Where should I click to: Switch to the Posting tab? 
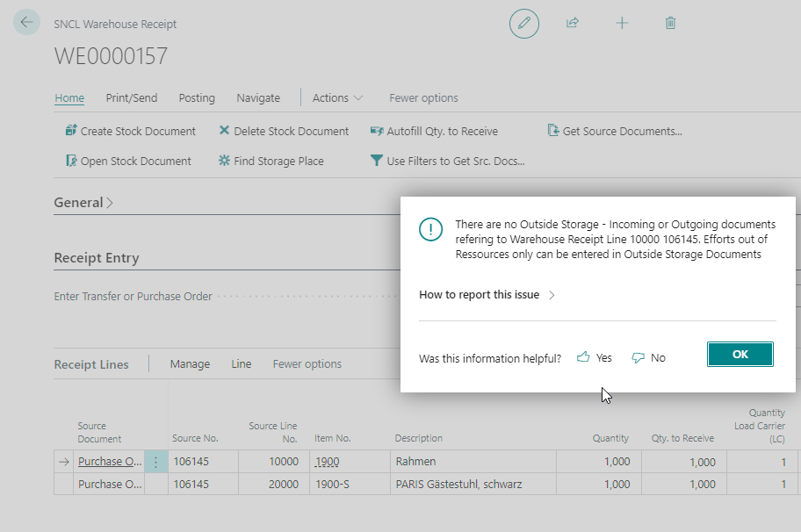[197, 98]
